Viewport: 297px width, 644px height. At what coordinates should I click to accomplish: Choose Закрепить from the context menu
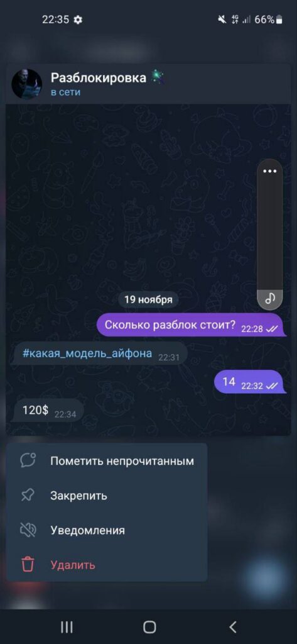107,496
